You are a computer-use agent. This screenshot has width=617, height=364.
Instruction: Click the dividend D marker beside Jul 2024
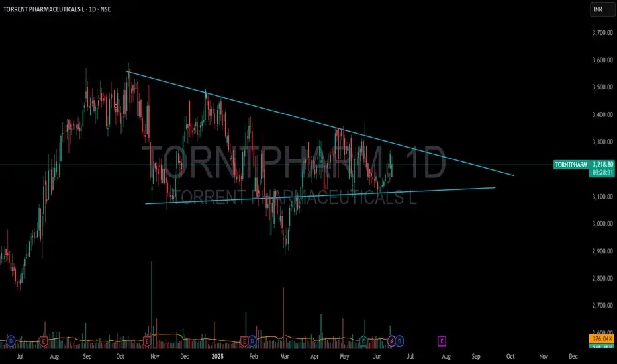(x=11, y=341)
